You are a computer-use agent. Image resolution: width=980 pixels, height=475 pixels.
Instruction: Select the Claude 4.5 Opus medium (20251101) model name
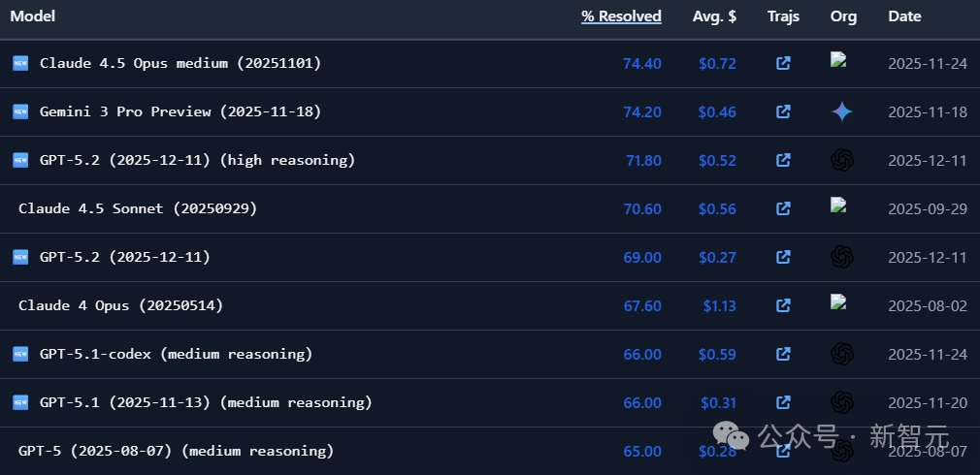coord(180,63)
